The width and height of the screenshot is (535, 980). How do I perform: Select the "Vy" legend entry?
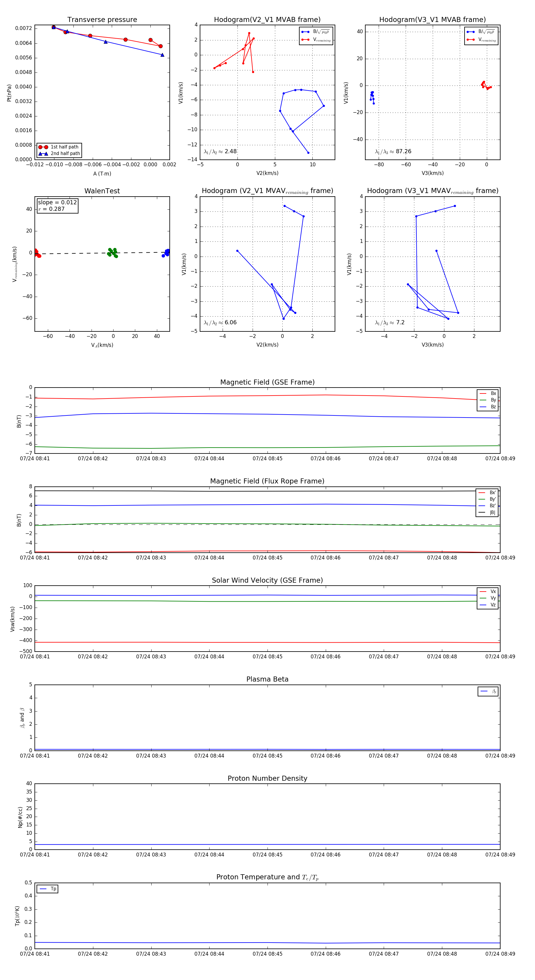click(x=488, y=598)
